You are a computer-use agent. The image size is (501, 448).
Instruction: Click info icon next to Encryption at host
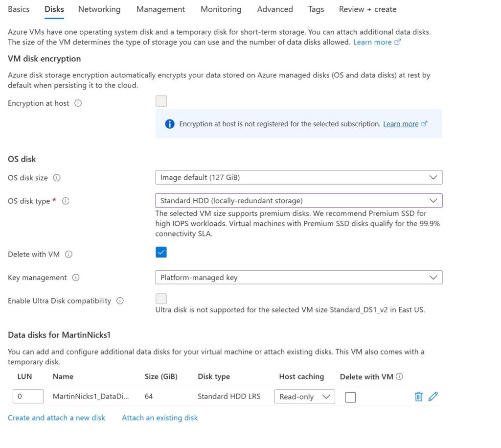tap(78, 103)
